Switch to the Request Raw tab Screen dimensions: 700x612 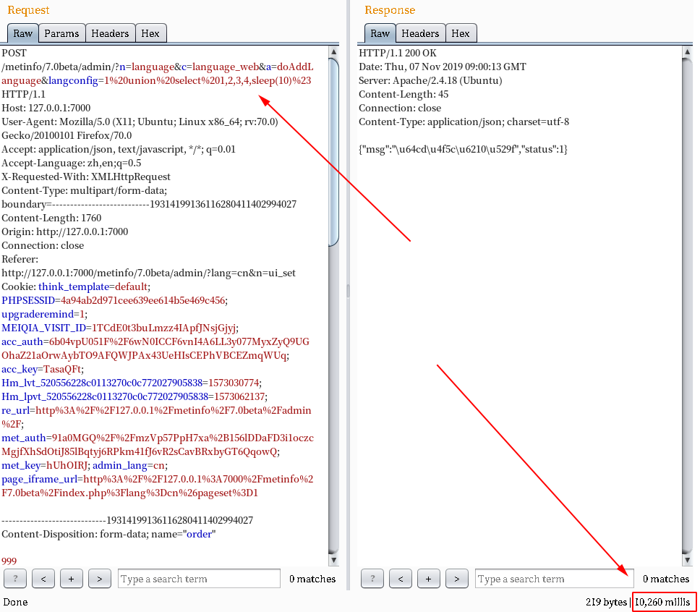point(22,33)
